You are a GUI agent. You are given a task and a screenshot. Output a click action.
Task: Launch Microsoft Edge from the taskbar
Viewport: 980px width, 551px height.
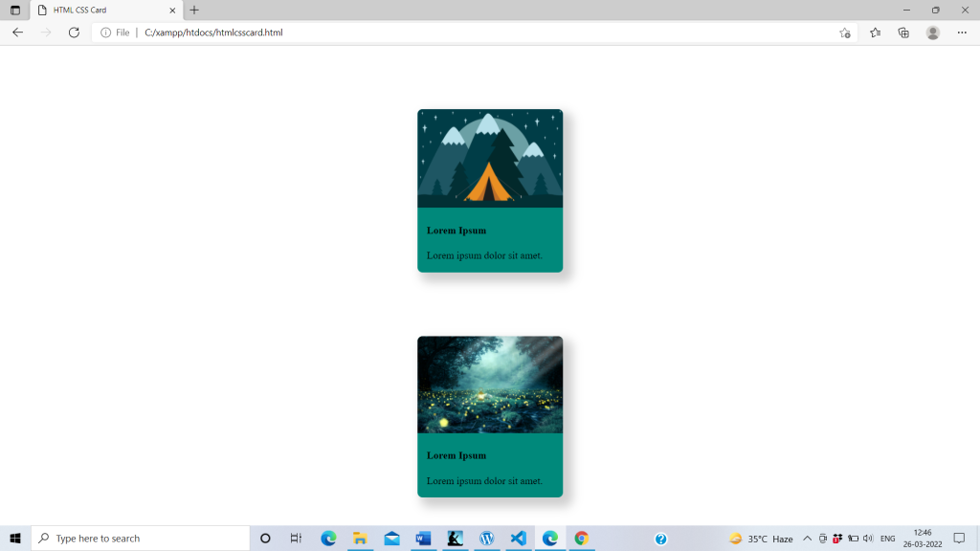coord(328,538)
